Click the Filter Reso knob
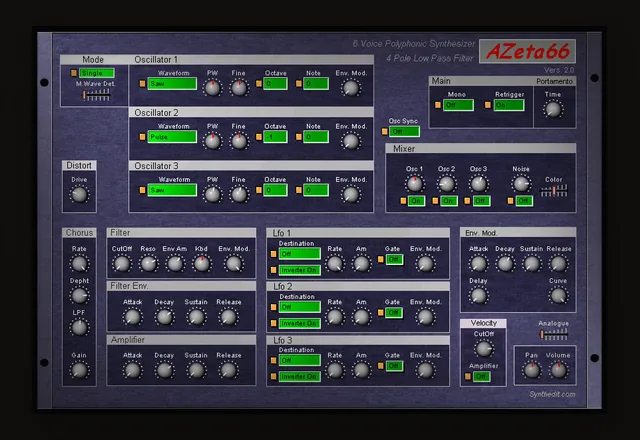This screenshot has width=640, height=440. 148,264
